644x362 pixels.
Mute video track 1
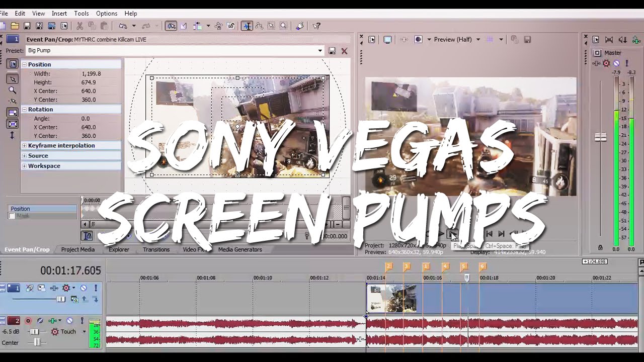point(84,288)
